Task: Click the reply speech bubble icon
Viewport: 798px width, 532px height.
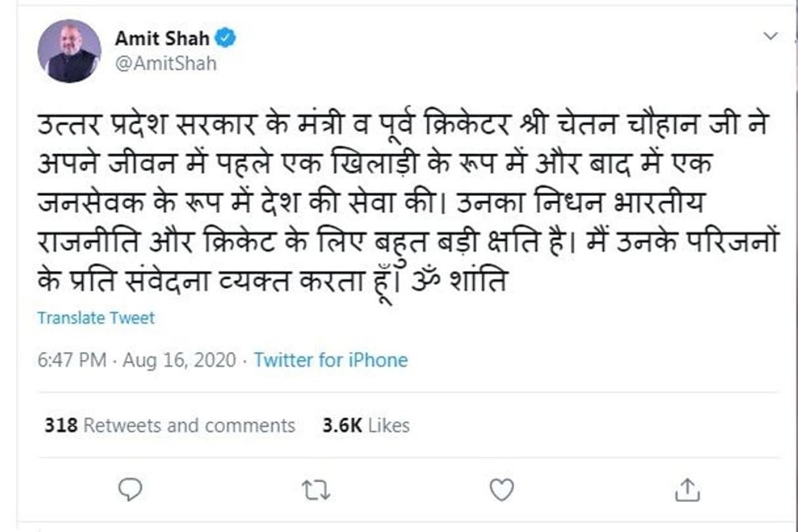Action: pyautogui.click(x=130, y=490)
